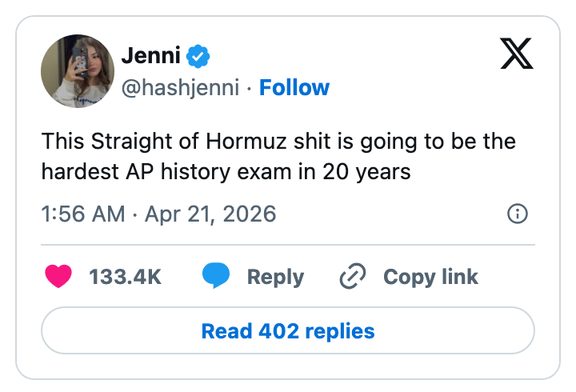576x392 pixels.
Task: Click the X logo icon
Action: click(517, 54)
